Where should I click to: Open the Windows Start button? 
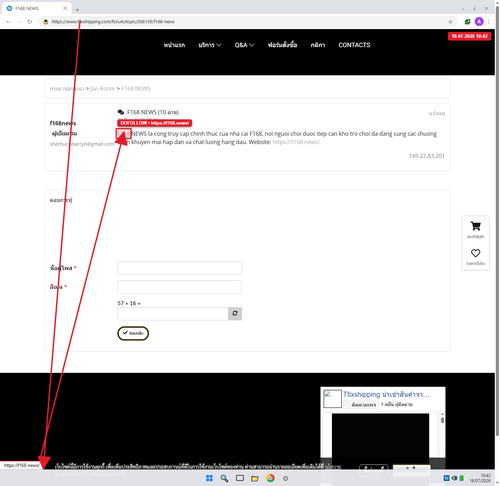click(x=209, y=478)
